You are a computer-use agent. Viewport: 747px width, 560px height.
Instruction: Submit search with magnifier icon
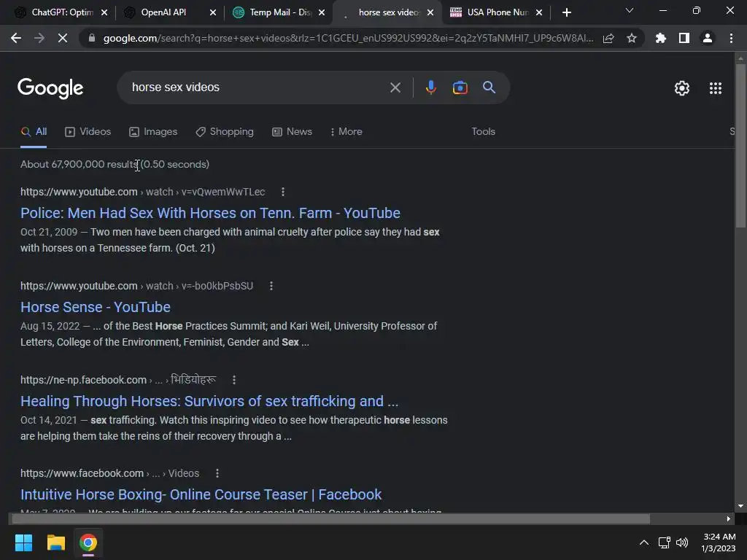[489, 87]
